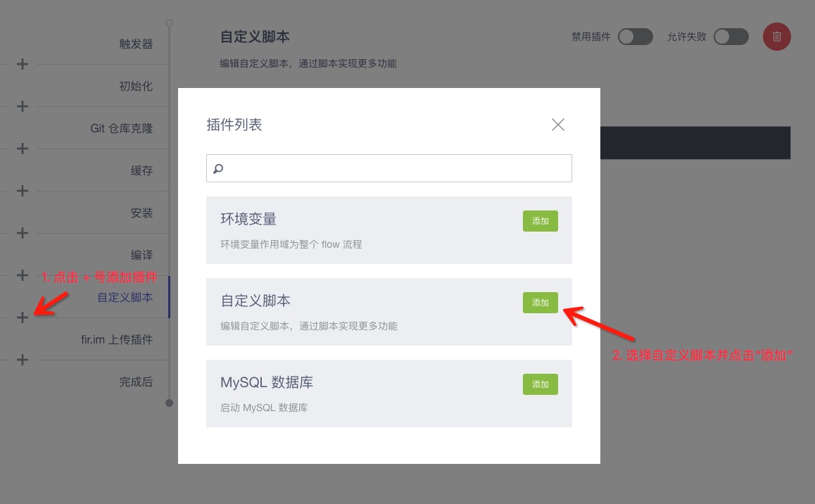This screenshot has width=815, height=504.
Task: Toggle the 允许失败 switch
Action: pos(731,37)
